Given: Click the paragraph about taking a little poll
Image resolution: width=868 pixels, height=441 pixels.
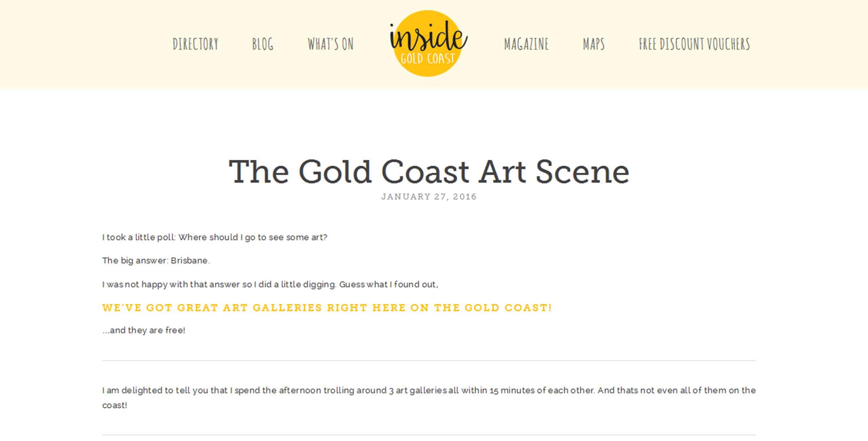Looking at the screenshot, I should pos(215,237).
